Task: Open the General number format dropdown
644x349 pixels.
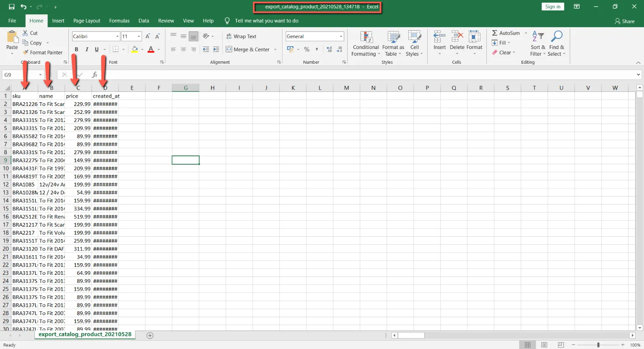Action: [341, 36]
